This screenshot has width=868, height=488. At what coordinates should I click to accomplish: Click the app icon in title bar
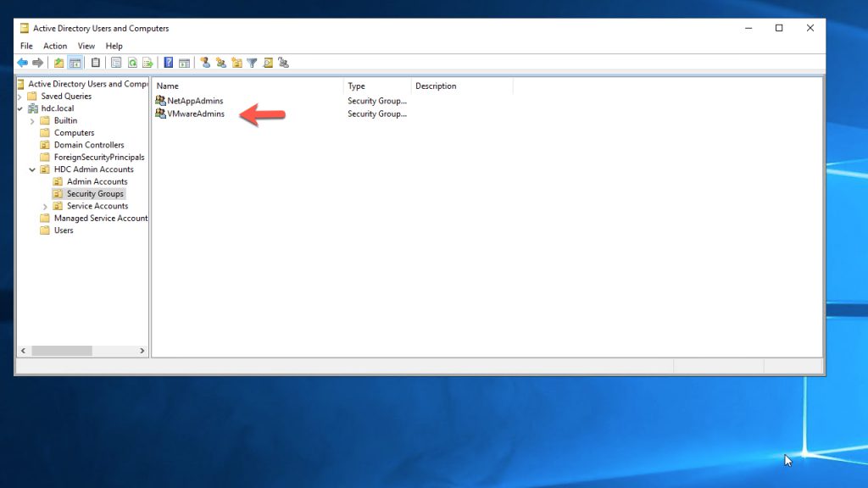tap(25, 28)
